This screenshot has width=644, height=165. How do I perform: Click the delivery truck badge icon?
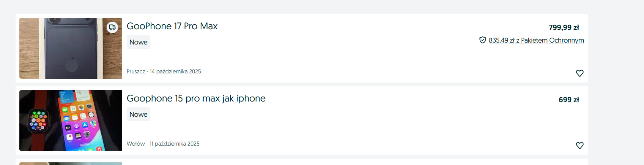[x=112, y=27]
